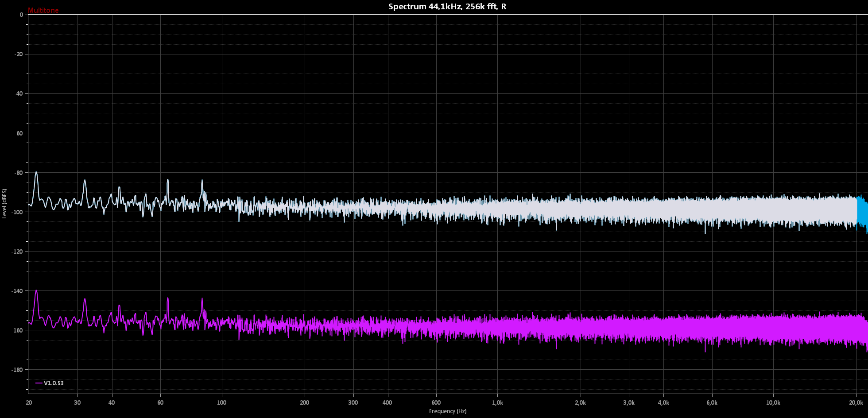The width and height of the screenshot is (868, 418).
Task: Click the -60 level axis tick label
Action: 19,133
